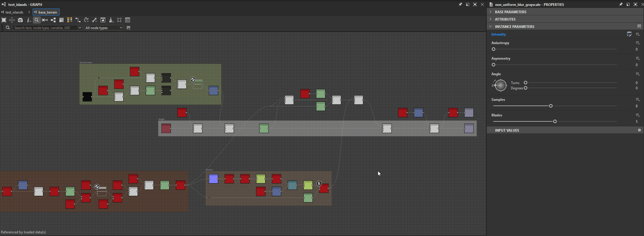Click the graph search text field
644x236 pixels.
[45, 28]
